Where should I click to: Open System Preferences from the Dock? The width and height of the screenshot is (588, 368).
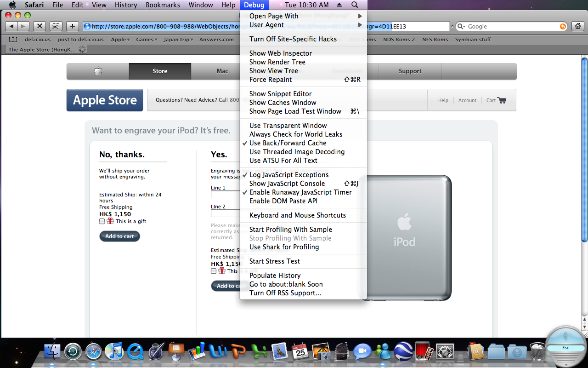[x=445, y=352]
